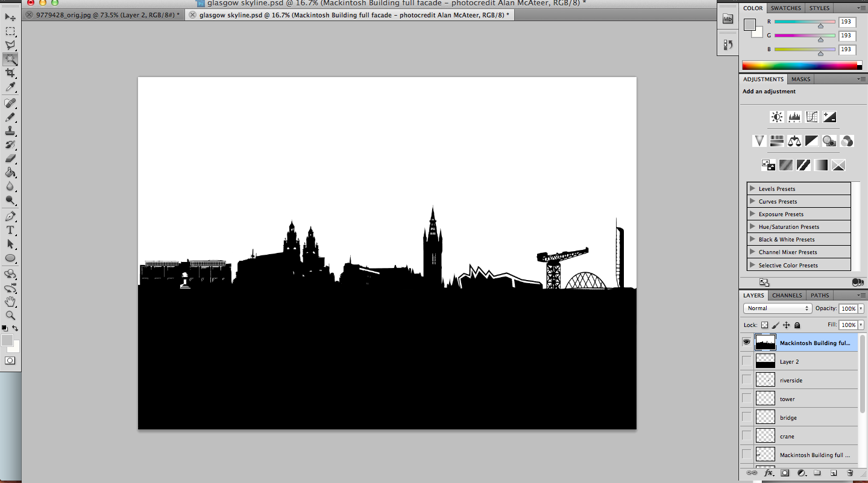The width and height of the screenshot is (868, 483).
Task: Hide the selected Mackintosh Building layer
Action: point(747,342)
